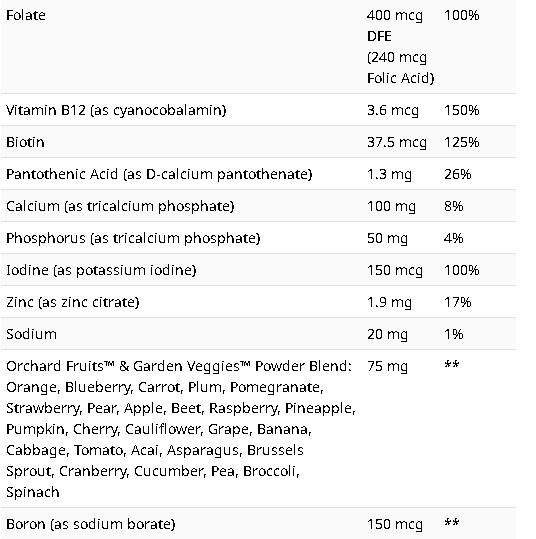The height and width of the screenshot is (539, 536).
Task: Select the 100 mg calcium amount
Action: (x=391, y=206)
